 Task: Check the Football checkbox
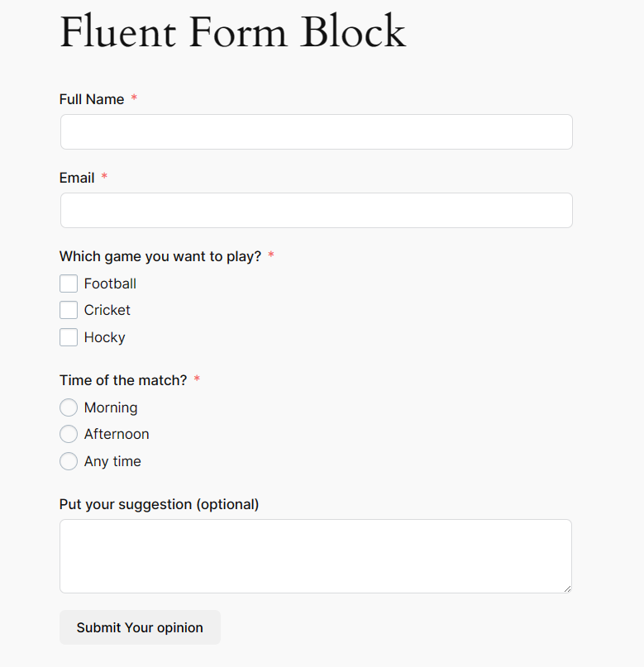pos(69,284)
